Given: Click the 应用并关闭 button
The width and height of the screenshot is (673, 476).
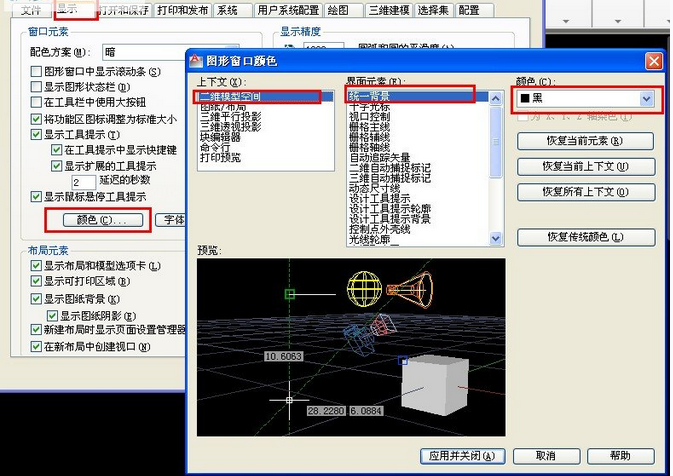Looking at the screenshot, I should (x=459, y=455).
